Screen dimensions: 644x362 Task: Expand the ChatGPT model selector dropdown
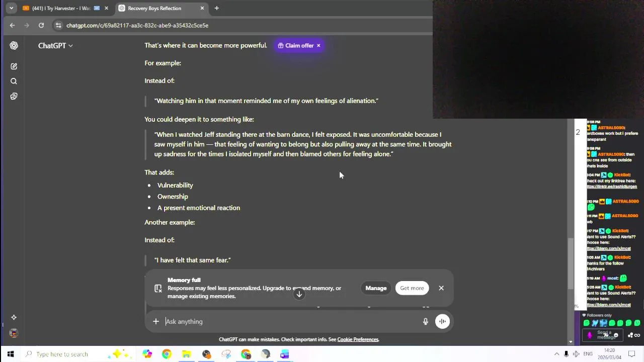click(55, 46)
